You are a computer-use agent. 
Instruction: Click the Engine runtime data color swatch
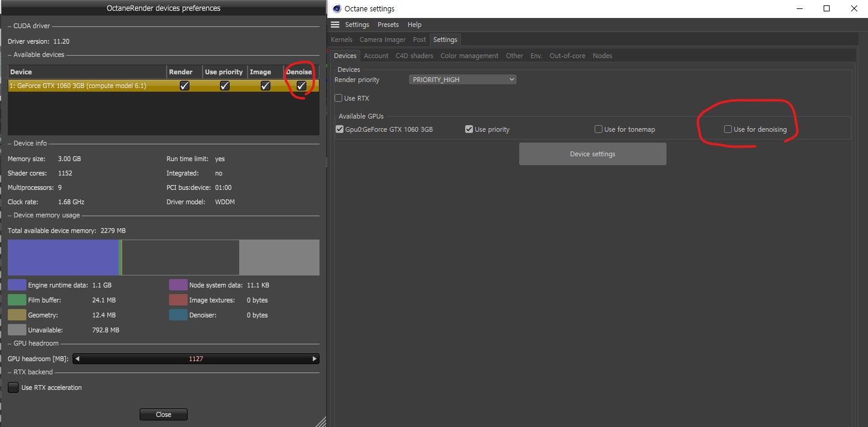pos(17,285)
